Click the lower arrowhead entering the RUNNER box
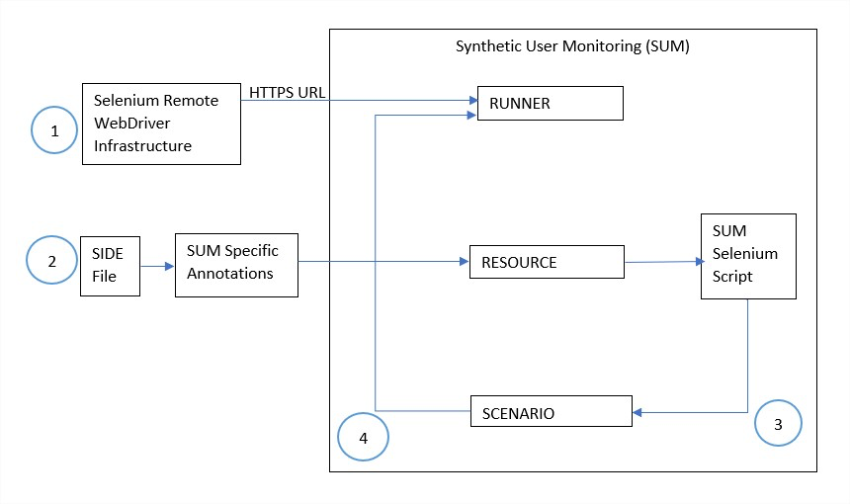Viewport: 850px width, 504px height. [x=470, y=116]
